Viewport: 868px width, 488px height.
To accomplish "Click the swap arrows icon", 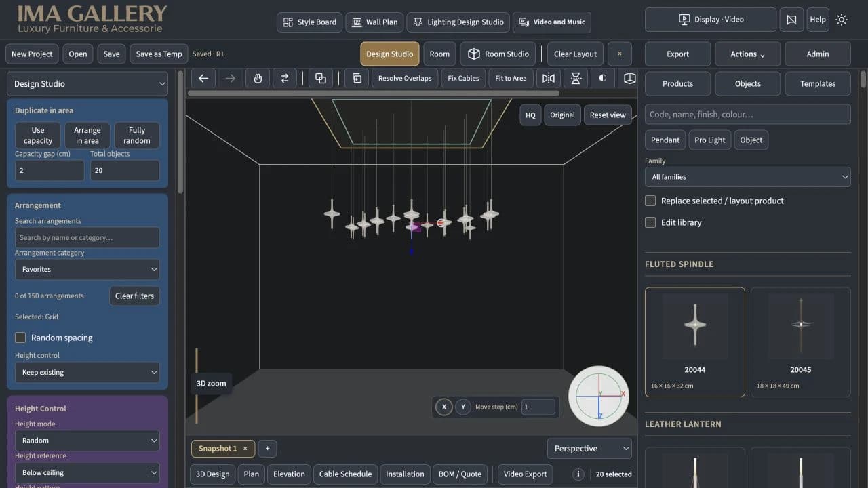I will coord(285,78).
